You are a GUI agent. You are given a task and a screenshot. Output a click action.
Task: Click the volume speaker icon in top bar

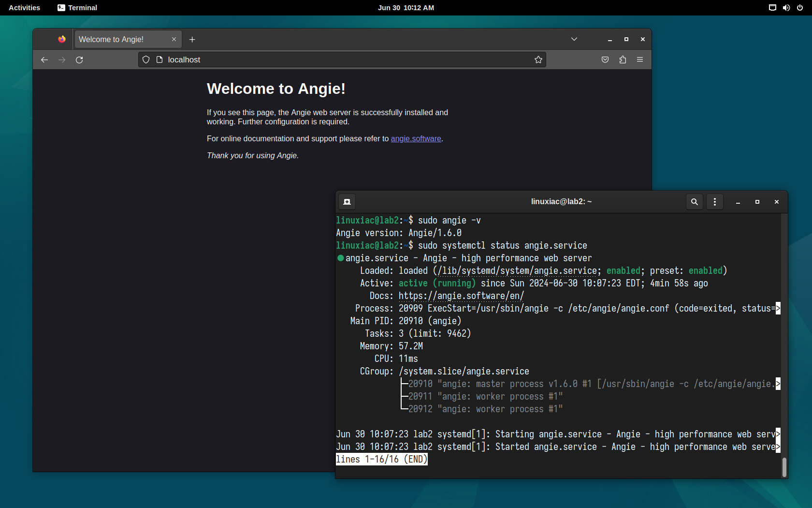[786, 8]
